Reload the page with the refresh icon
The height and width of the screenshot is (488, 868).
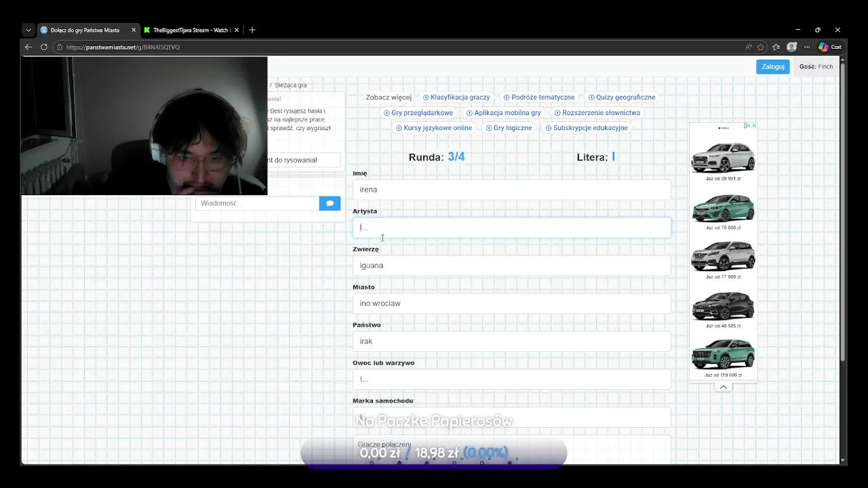tap(44, 47)
